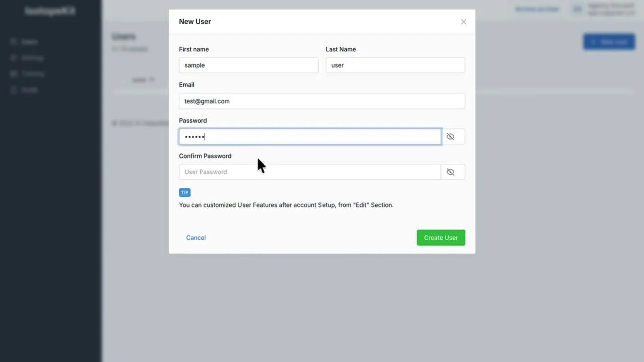The width and height of the screenshot is (644, 362).
Task: Select the Confirm Password input
Action: (x=310, y=172)
